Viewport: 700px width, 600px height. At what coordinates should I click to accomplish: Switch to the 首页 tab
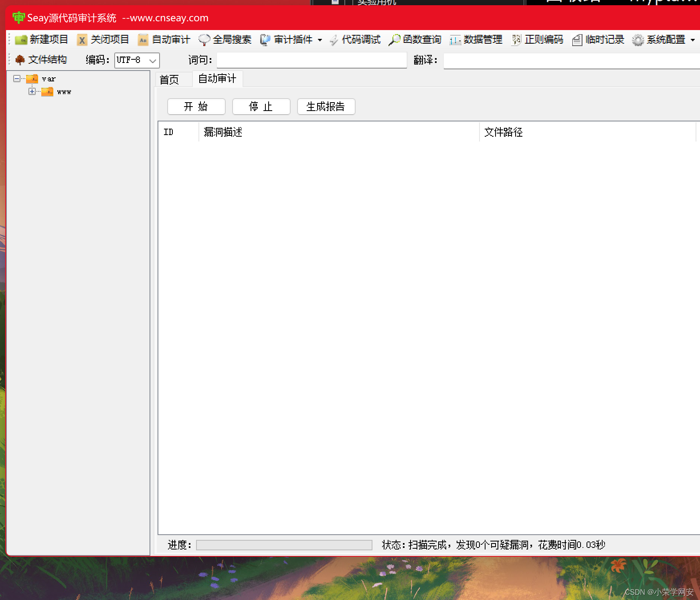pos(169,80)
